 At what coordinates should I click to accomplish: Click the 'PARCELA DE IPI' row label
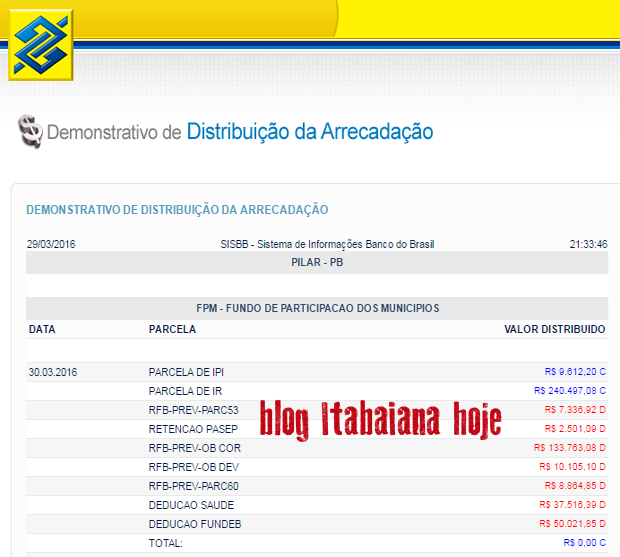[186, 372]
